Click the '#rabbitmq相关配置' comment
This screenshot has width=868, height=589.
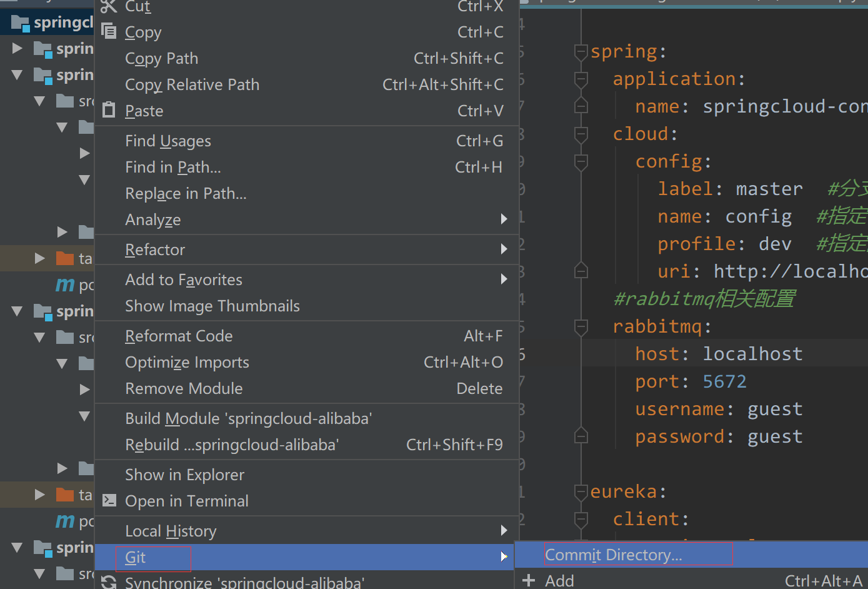click(x=704, y=299)
